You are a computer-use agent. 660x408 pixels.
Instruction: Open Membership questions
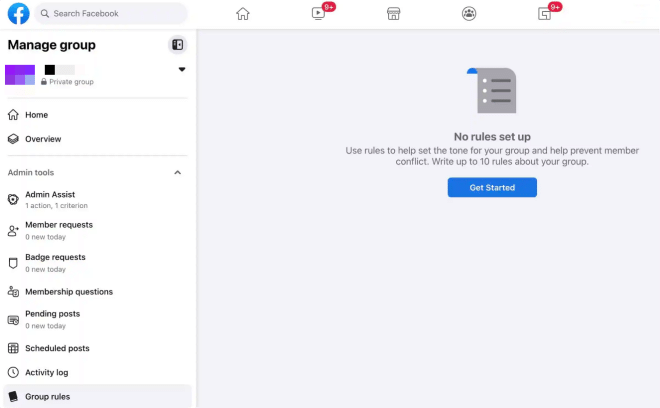97,292
